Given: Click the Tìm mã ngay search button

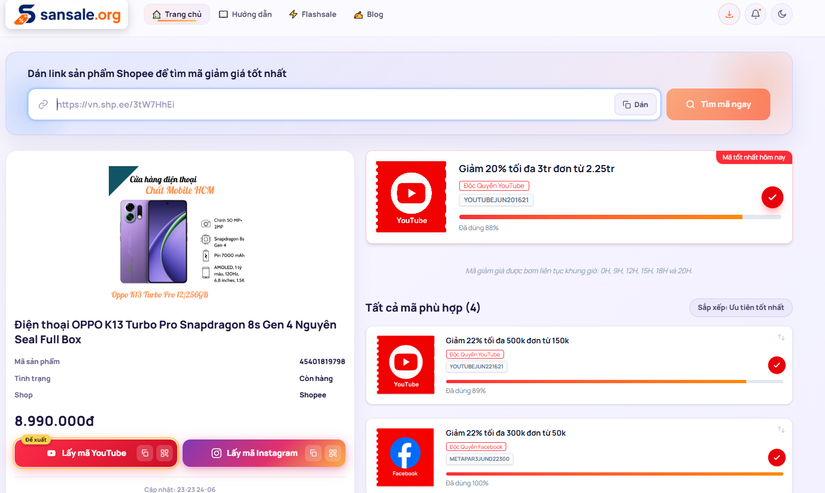Looking at the screenshot, I should pyautogui.click(x=718, y=104).
